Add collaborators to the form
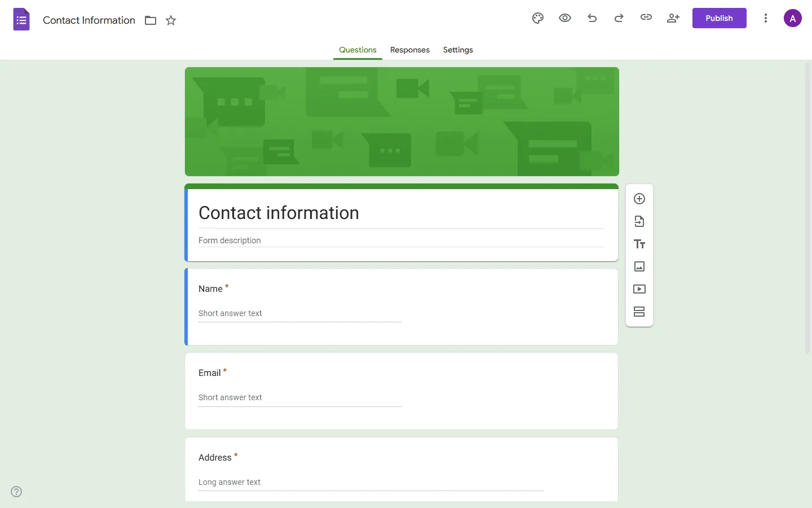This screenshot has width=812, height=508. 673,18
